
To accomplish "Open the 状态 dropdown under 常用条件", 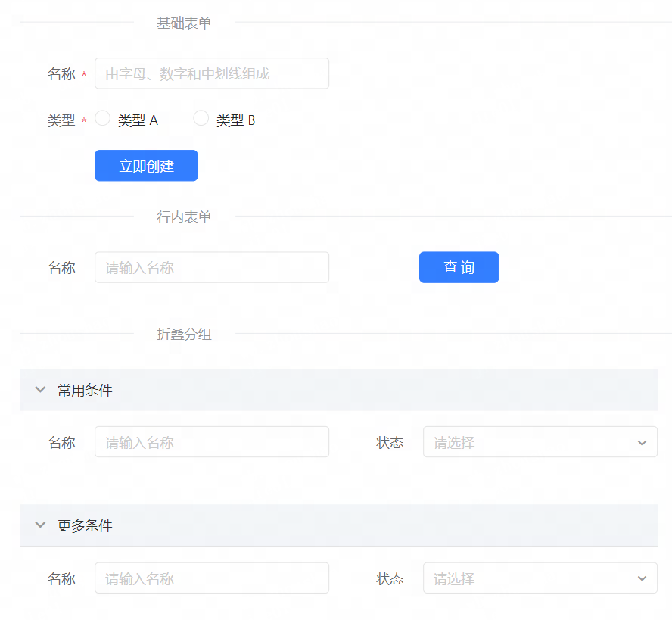I will [x=540, y=442].
